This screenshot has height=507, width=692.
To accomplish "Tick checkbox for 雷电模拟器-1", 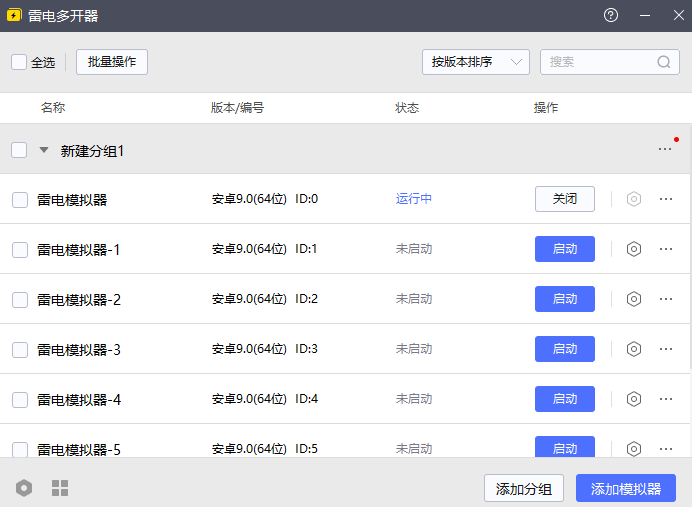I will [x=20, y=249].
